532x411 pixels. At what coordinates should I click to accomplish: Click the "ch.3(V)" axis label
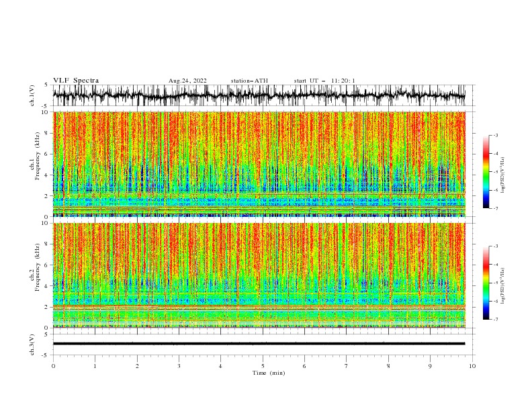point(32,345)
